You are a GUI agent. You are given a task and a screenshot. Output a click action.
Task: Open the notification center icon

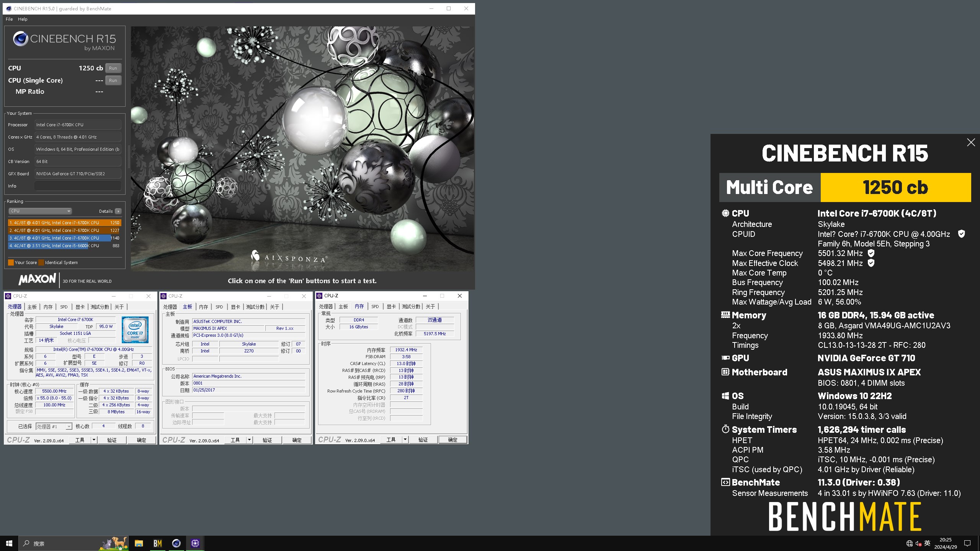click(967, 543)
